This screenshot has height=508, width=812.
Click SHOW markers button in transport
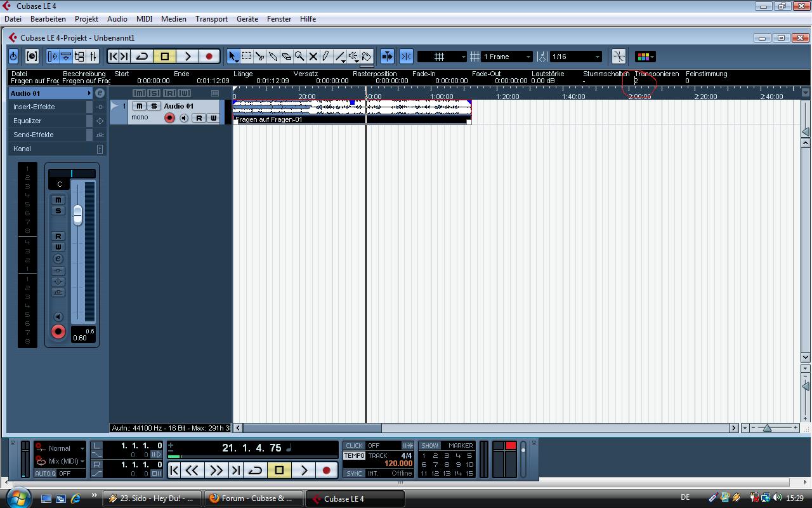click(429, 446)
